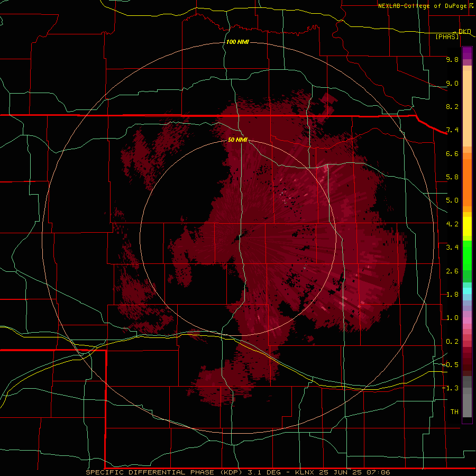Pick the orange legend color band
The image size is (476, 476).
[467, 182]
